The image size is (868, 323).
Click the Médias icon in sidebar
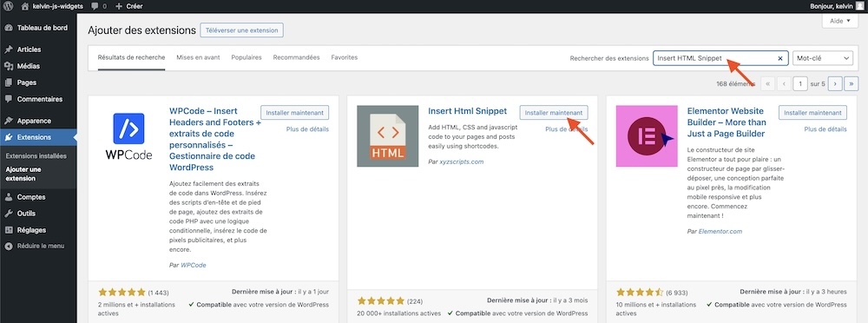9,66
